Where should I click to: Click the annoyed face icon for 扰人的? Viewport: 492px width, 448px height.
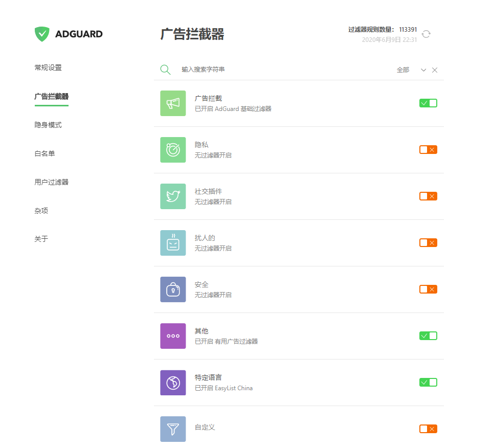(173, 243)
